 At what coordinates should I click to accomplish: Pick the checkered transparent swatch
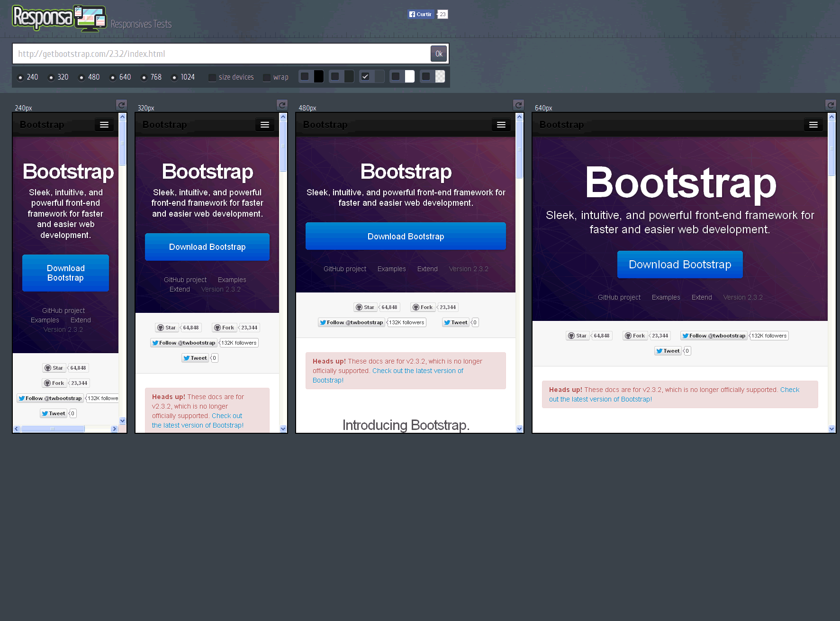(x=440, y=76)
